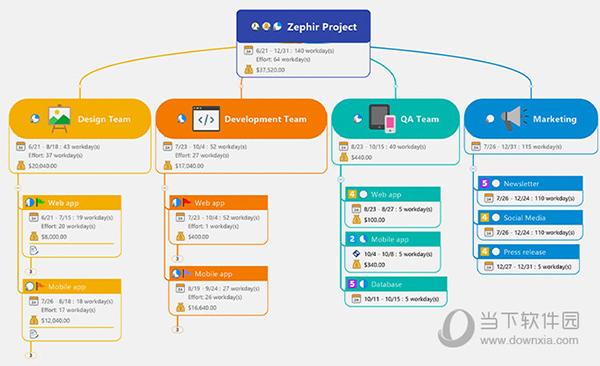
Task: Click the green flag on Design Web app
Action: (40, 202)
